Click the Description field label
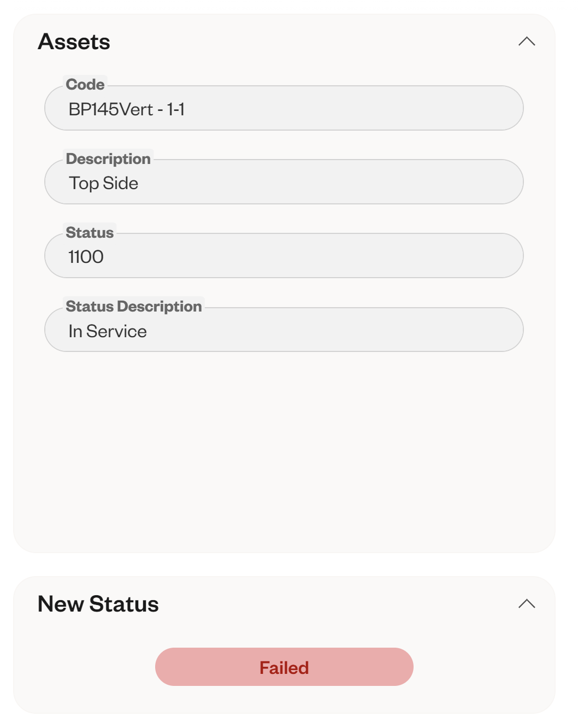The width and height of the screenshot is (578, 728). (x=108, y=159)
